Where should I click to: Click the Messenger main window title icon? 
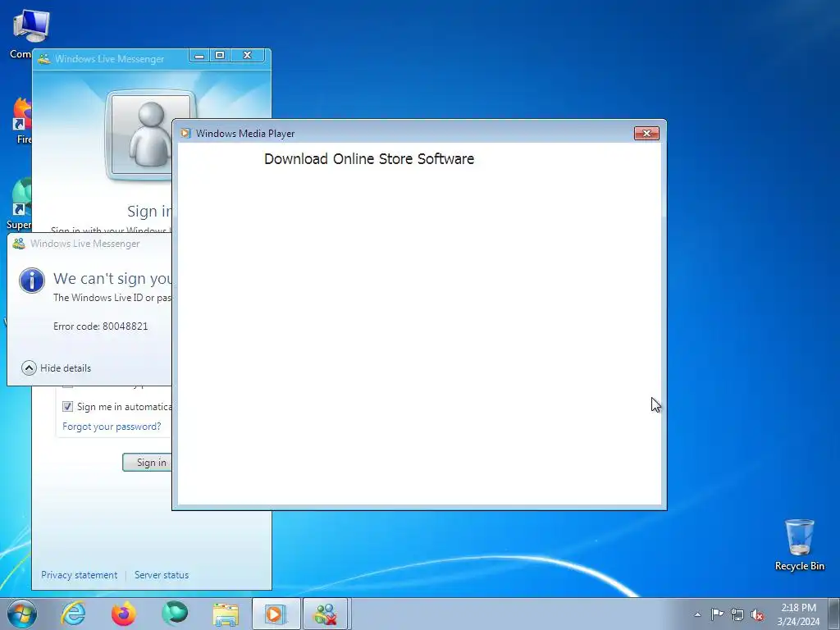click(44, 58)
